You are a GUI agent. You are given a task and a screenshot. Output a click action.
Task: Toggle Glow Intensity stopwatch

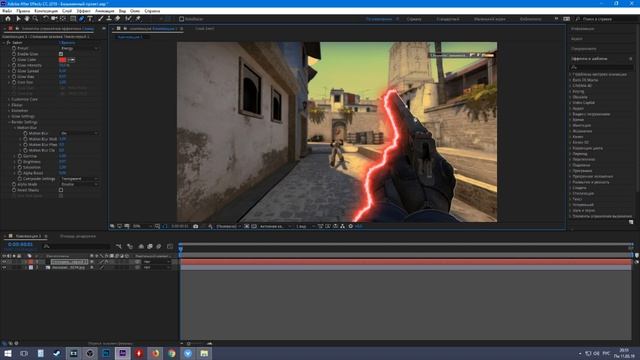(14, 65)
